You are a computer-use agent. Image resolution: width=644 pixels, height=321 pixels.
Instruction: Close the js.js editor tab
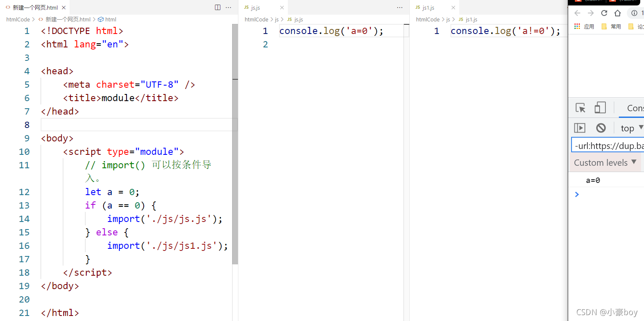pos(282,8)
